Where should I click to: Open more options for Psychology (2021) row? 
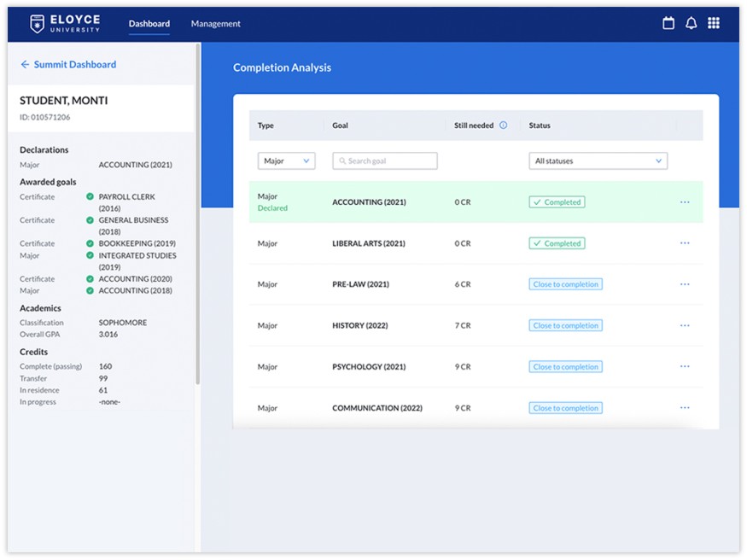(685, 366)
